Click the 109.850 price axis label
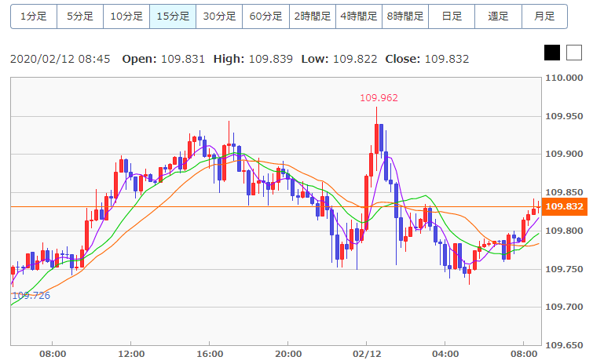This screenshot has width=593, height=364. tap(564, 192)
